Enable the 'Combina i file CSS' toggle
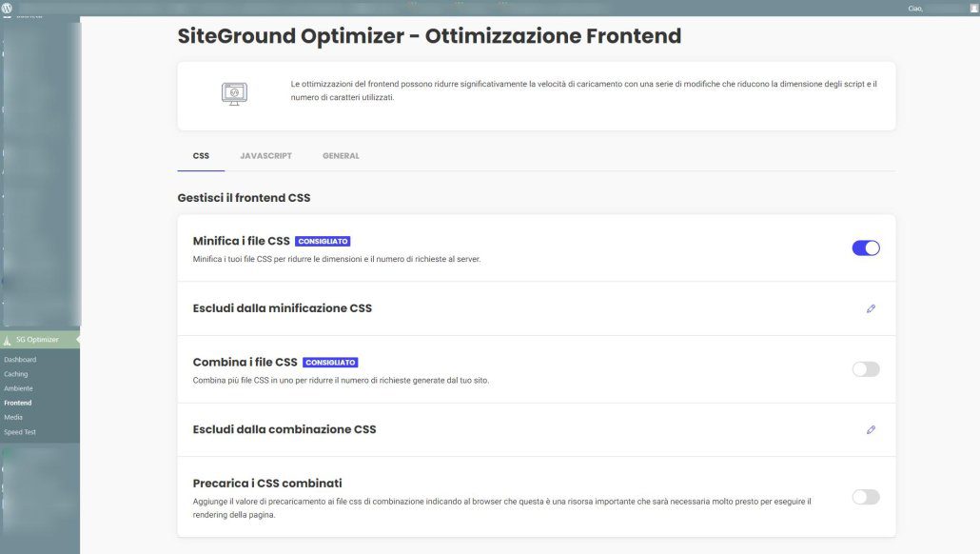Viewport: 980px width, 554px height. click(x=865, y=368)
